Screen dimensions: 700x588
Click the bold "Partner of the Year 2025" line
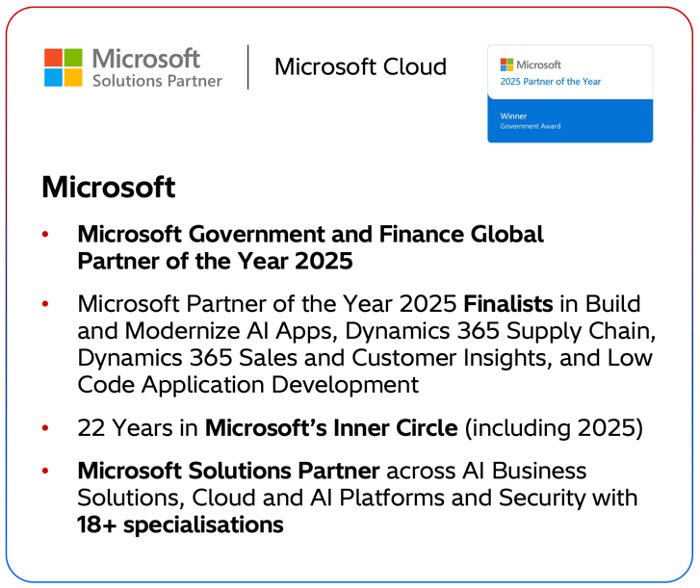coord(216,262)
